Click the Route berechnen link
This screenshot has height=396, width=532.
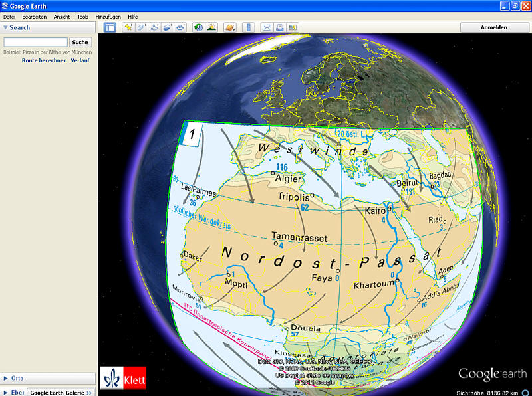pyautogui.click(x=44, y=60)
